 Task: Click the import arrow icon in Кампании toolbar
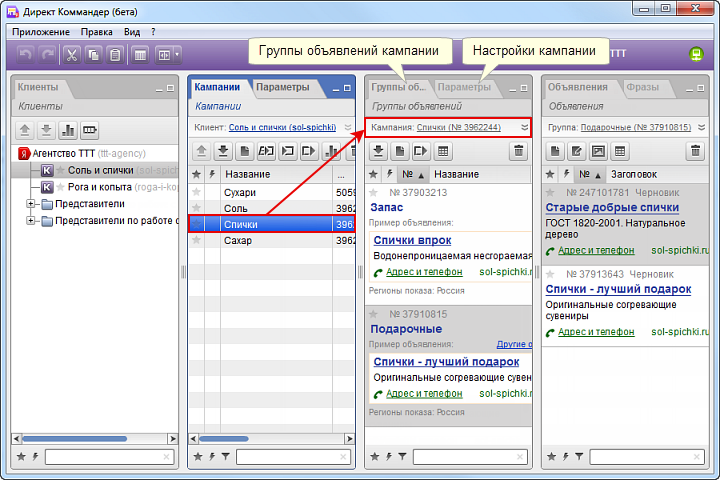click(x=288, y=151)
